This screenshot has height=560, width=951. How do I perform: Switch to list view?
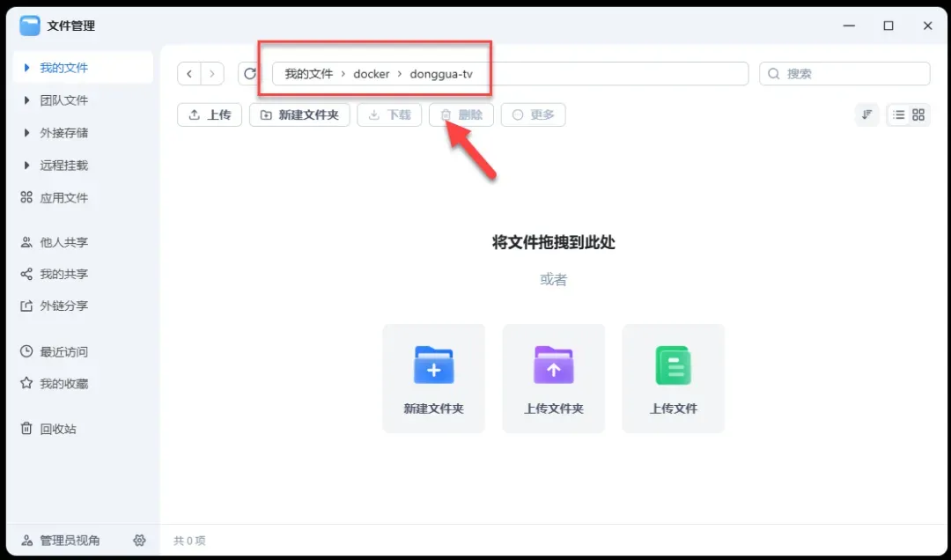tap(898, 115)
